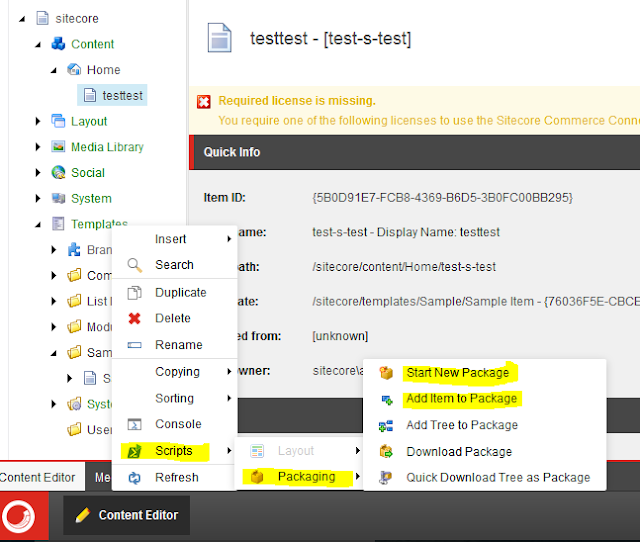Click the Rename field icon
Viewport: 640px width, 542px height.
pos(134,345)
